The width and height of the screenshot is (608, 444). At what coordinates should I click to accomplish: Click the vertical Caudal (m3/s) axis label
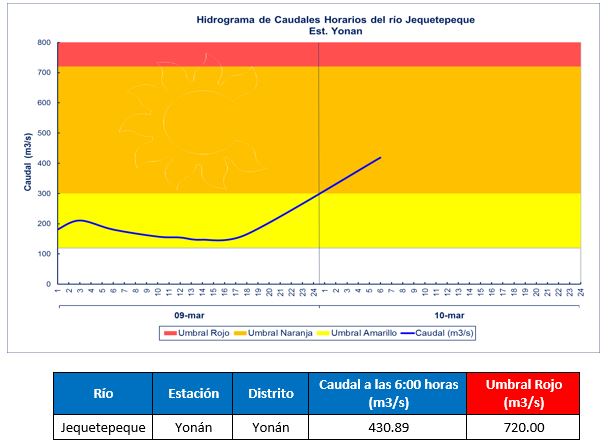point(27,164)
